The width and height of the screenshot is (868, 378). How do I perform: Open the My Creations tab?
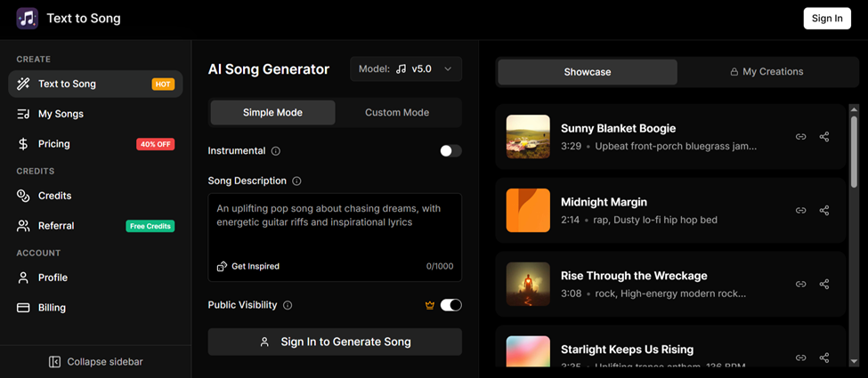pyautogui.click(x=767, y=72)
